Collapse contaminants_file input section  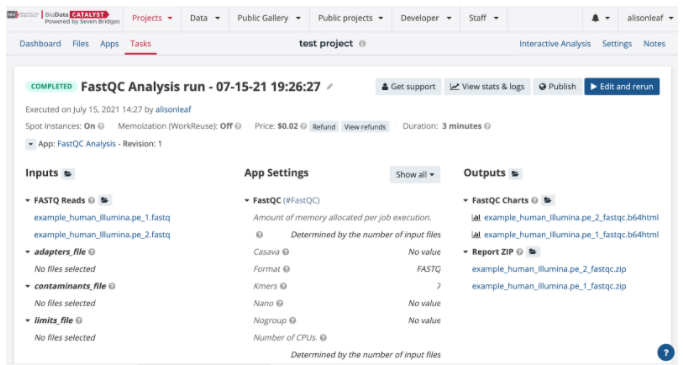(x=27, y=286)
